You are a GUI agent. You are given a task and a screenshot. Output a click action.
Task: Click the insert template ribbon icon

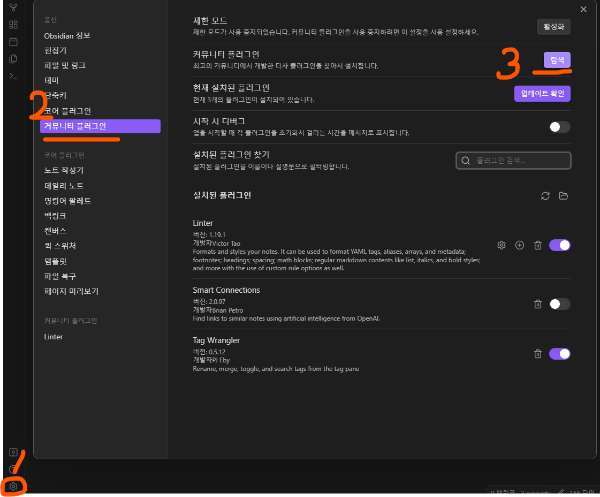pyautogui.click(x=13, y=59)
